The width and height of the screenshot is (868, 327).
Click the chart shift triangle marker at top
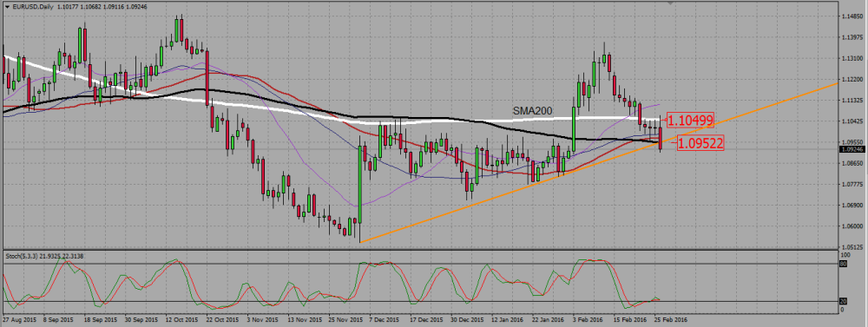(x=672, y=3)
